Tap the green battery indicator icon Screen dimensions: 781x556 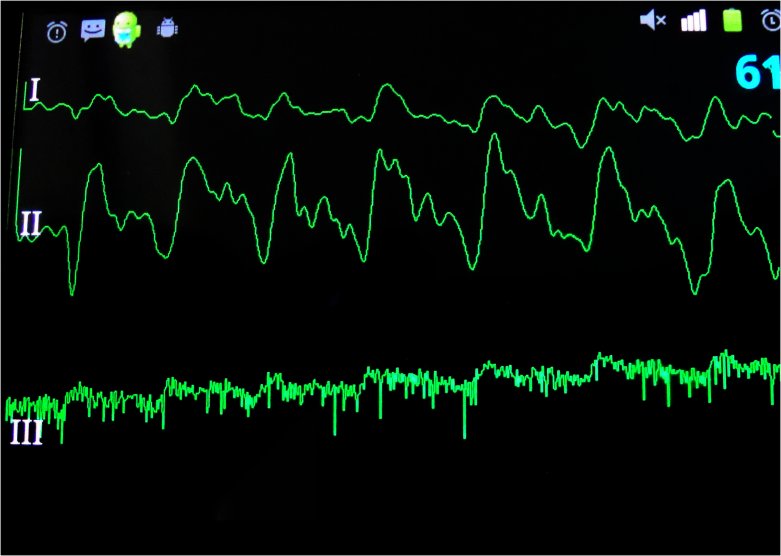point(732,20)
